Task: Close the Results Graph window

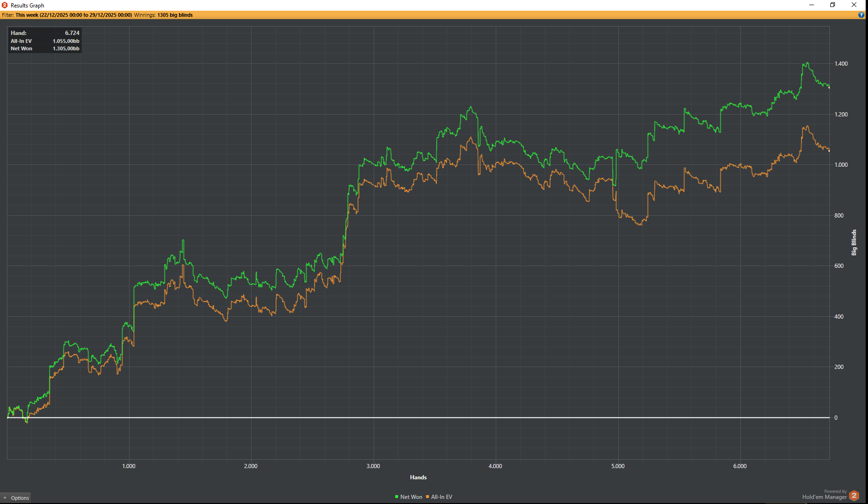Action: 854,5
